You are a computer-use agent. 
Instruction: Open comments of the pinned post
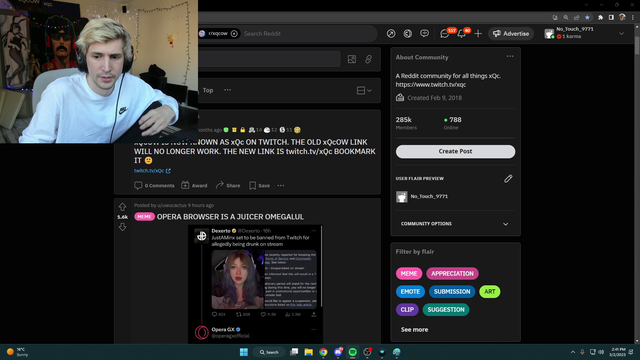coord(154,185)
